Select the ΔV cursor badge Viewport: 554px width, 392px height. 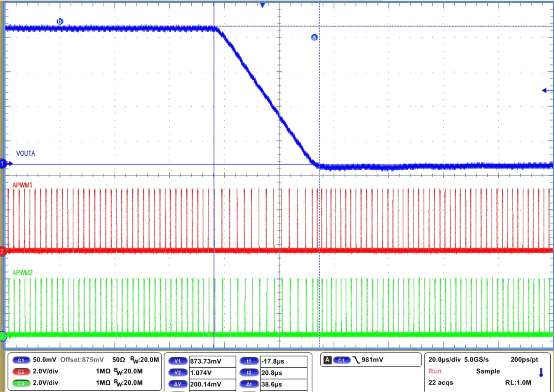178,383
